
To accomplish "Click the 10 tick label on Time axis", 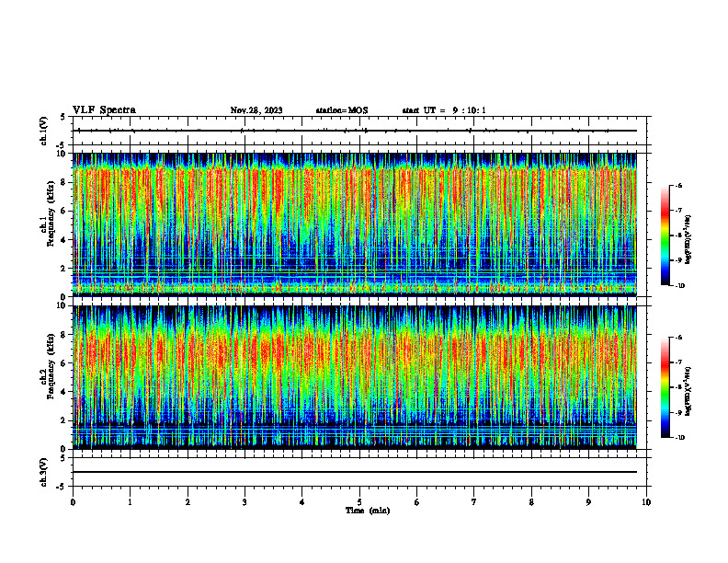I will pyautogui.click(x=646, y=502).
